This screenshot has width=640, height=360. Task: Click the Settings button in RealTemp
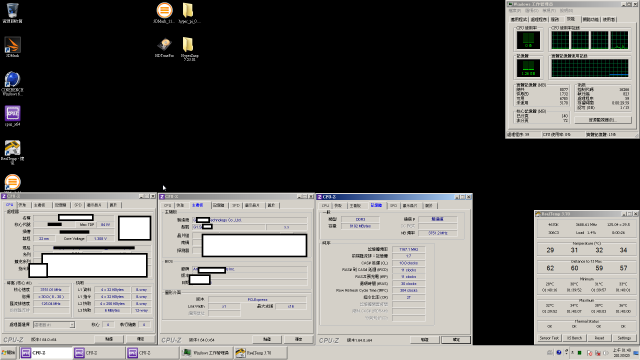point(624,338)
